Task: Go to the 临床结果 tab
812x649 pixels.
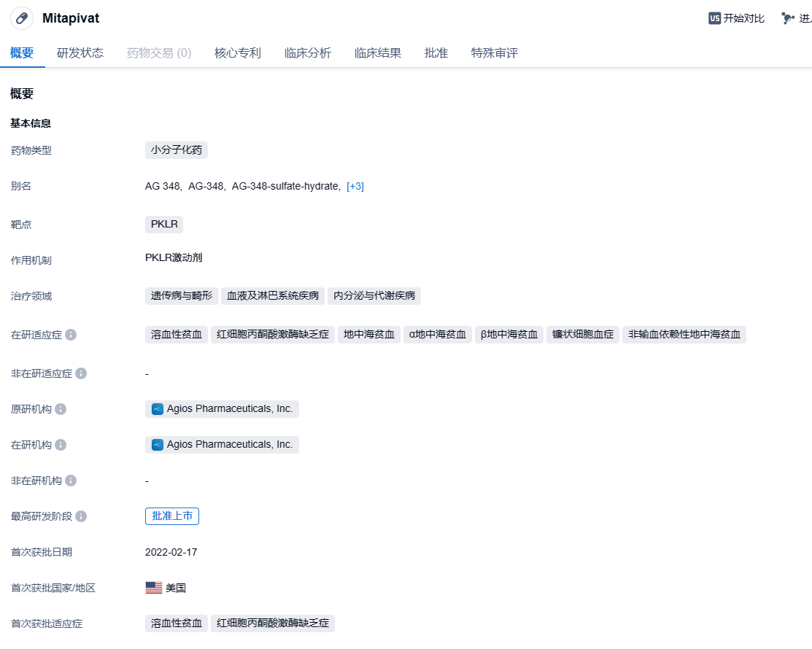Action: pos(378,53)
